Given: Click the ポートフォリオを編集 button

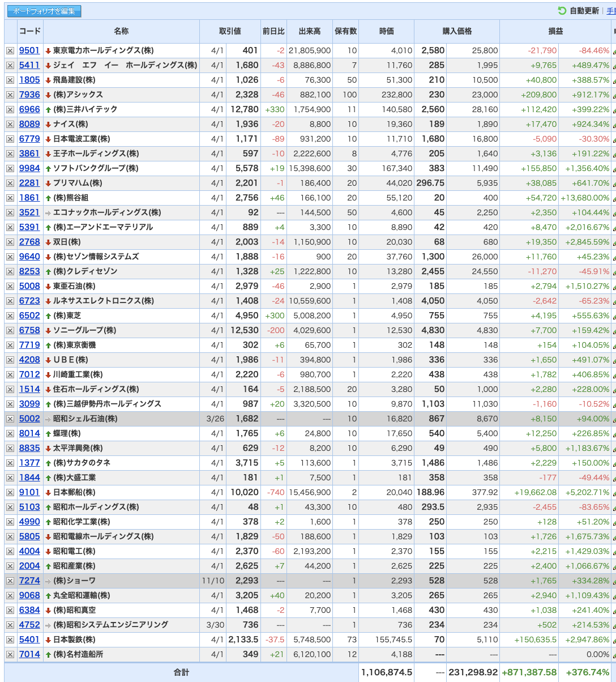Looking at the screenshot, I should coord(44,11).
